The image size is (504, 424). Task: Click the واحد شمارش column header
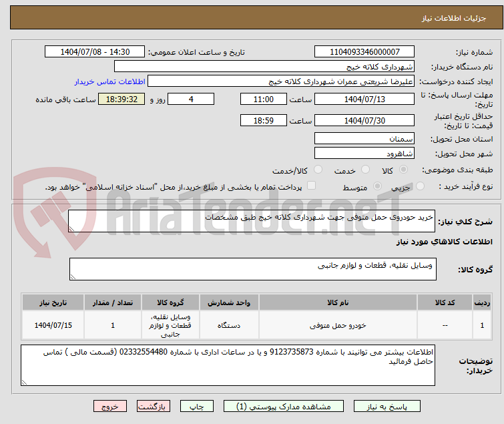click(x=229, y=302)
